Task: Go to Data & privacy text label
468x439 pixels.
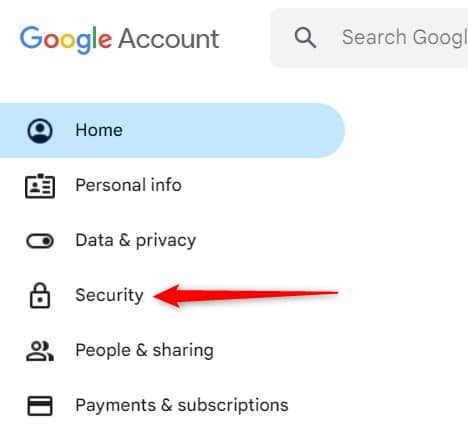Action: coord(136,241)
